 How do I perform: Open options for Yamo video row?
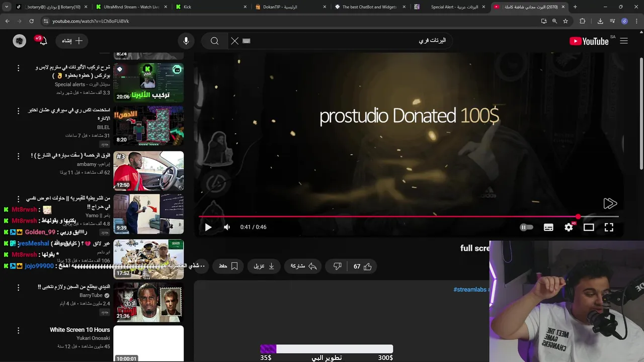[x=19, y=199]
